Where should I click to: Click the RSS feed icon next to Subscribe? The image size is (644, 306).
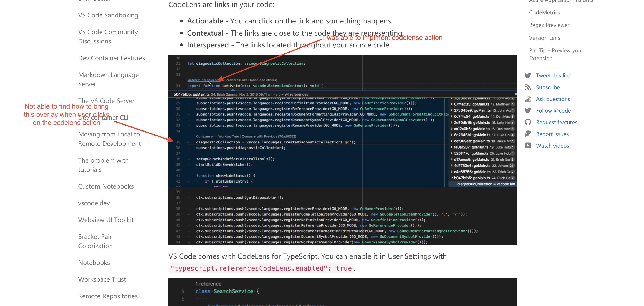pos(528,87)
